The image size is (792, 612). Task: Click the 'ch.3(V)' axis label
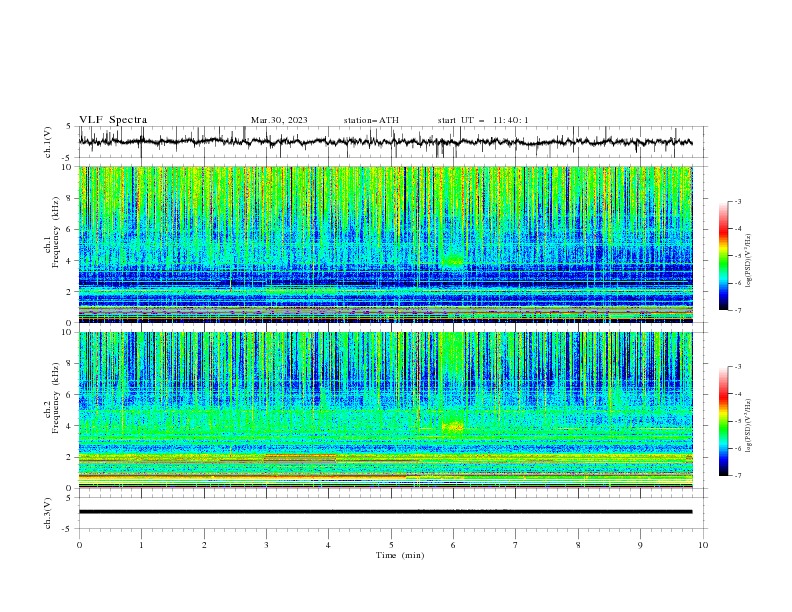click(48, 513)
